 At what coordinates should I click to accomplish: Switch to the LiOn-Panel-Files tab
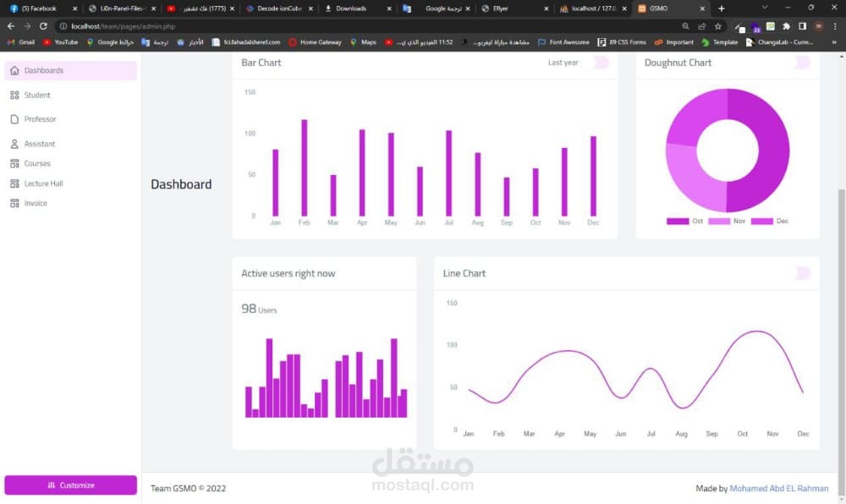click(x=121, y=8)
